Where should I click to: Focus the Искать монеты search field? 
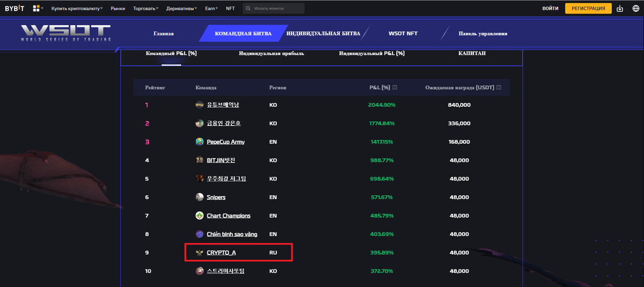(x=274, y=9)
